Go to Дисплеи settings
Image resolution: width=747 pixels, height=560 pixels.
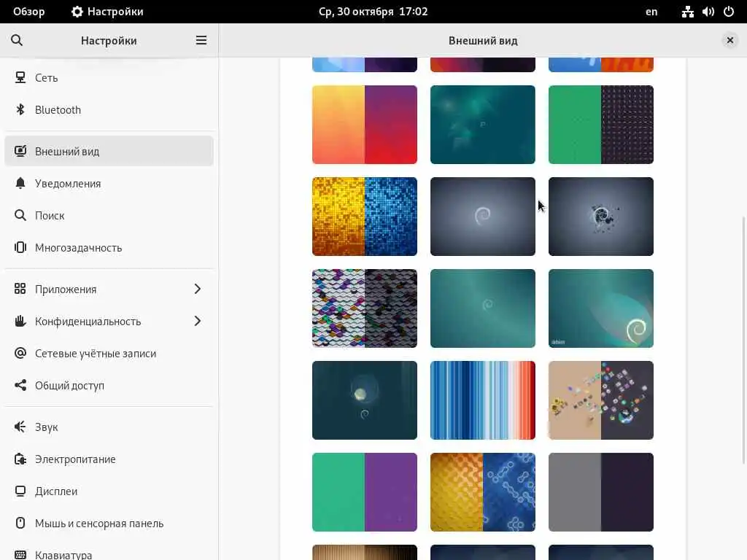[x=109, y=491]
